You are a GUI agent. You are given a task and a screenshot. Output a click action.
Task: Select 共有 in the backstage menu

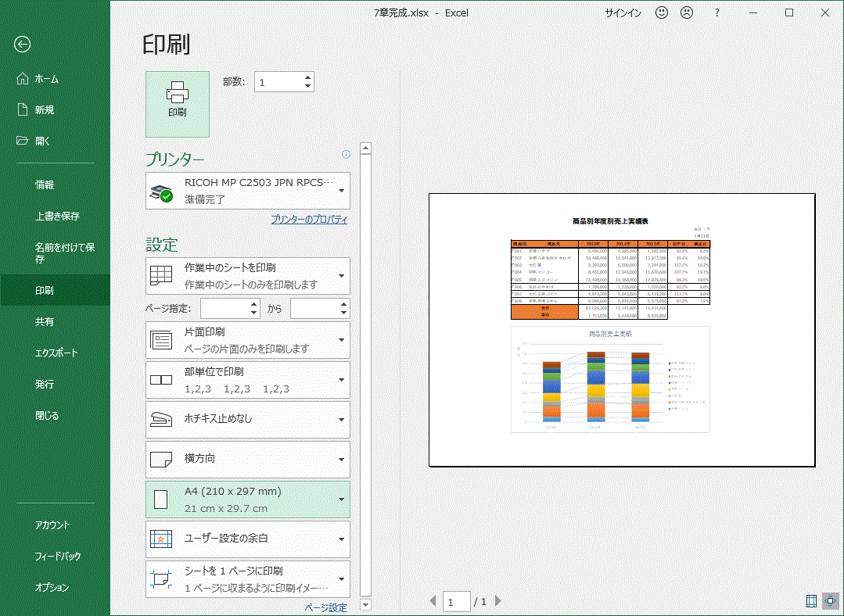coord(55,321)
